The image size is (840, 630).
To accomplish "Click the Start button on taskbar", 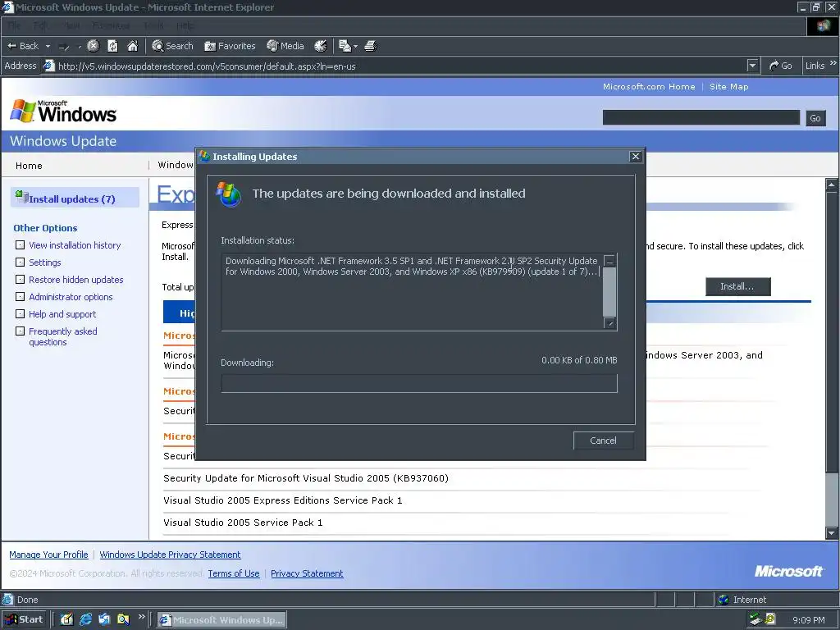I will 24,619.
